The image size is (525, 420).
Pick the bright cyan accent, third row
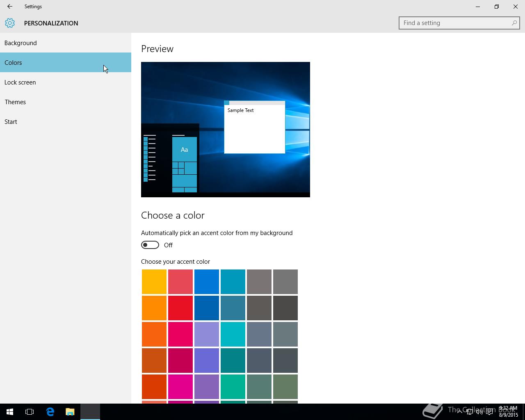click(x=233, y=334)
